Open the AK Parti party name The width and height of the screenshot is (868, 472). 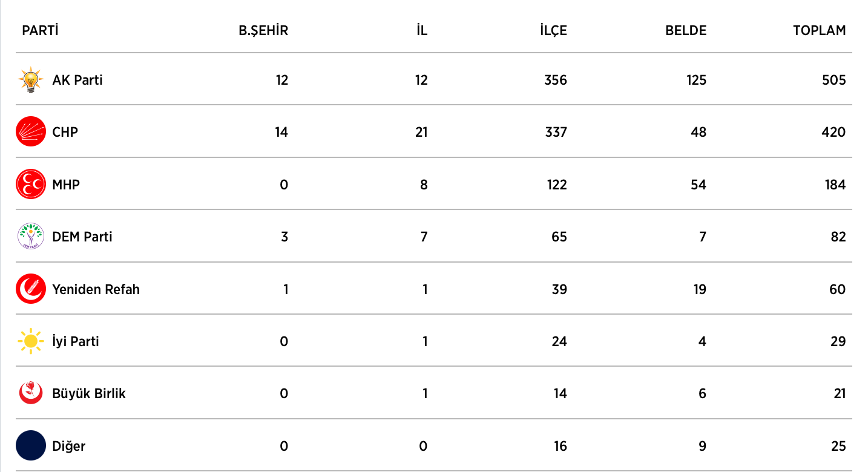pos(77,80)
